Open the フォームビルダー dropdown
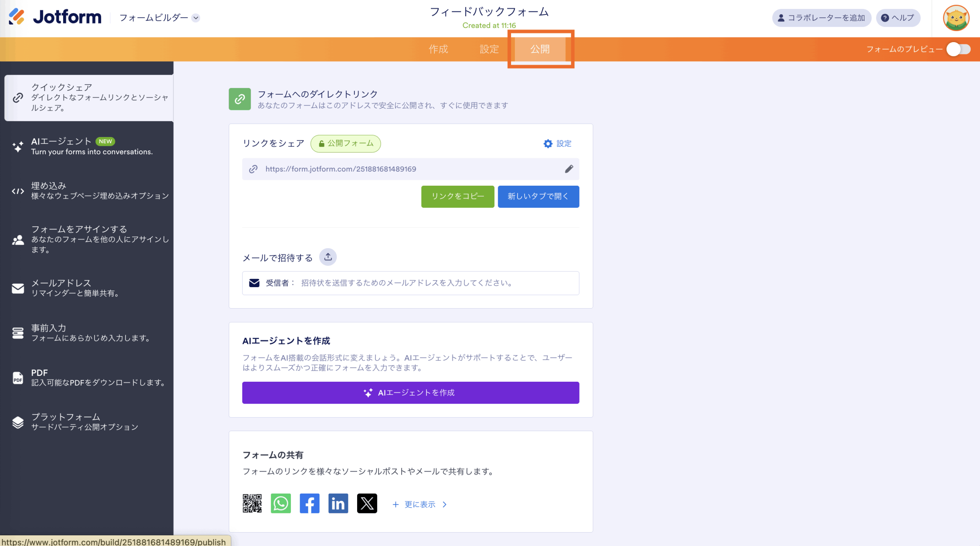This screenshot has height=546, width=980. click(159, 18)
